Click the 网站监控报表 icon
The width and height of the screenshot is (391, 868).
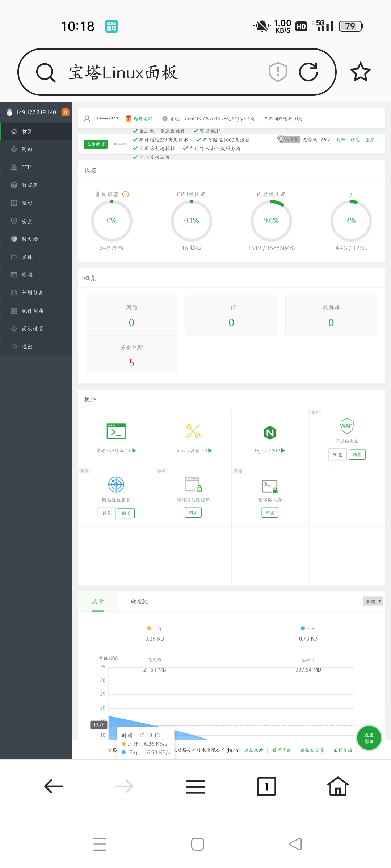116,484
